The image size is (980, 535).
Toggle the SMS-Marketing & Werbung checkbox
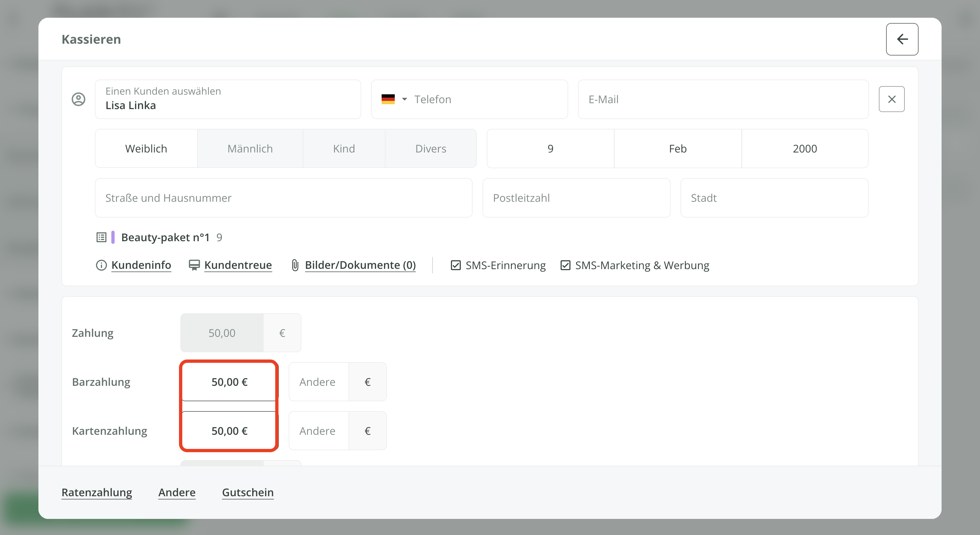(565, 265)
